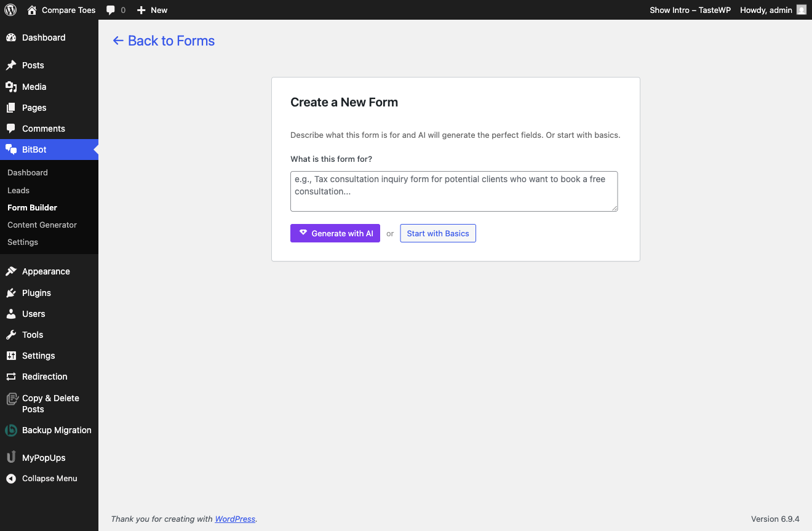
Task: Click the WordPress logo in admin bar
Action: tap(10, 10)
